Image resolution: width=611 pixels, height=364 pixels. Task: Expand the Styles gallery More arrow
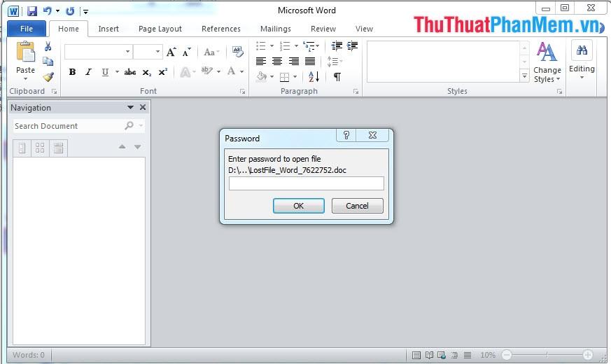pos(524,76)
